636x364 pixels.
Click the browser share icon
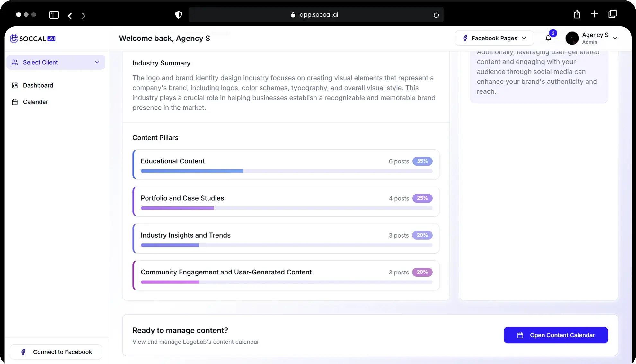[x=577, y=14]
